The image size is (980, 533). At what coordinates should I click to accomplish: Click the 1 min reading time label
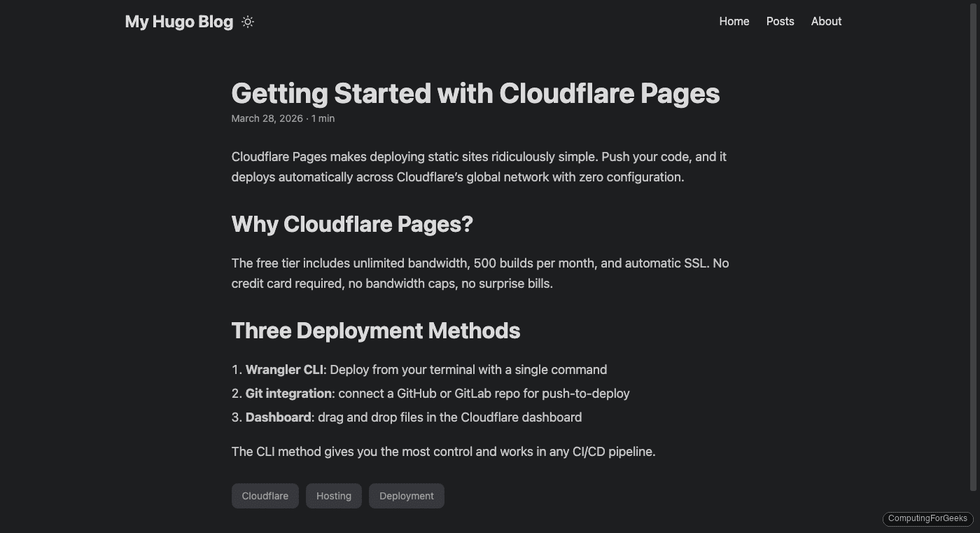pos(323,118)
